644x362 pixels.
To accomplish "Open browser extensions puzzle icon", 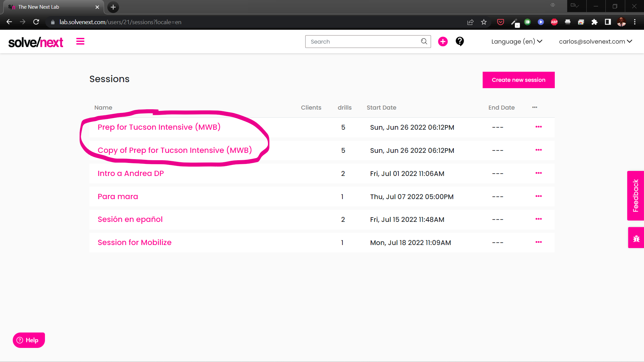I will pos(594,22).
